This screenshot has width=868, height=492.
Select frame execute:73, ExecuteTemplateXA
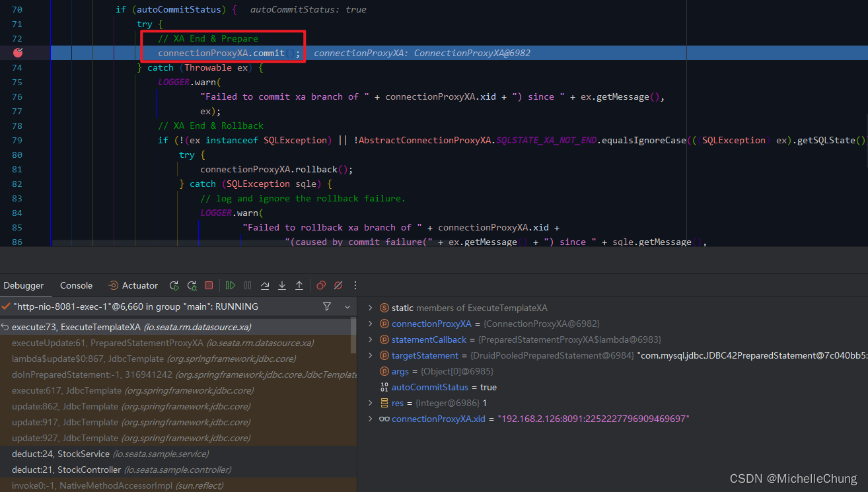point(175,327)
